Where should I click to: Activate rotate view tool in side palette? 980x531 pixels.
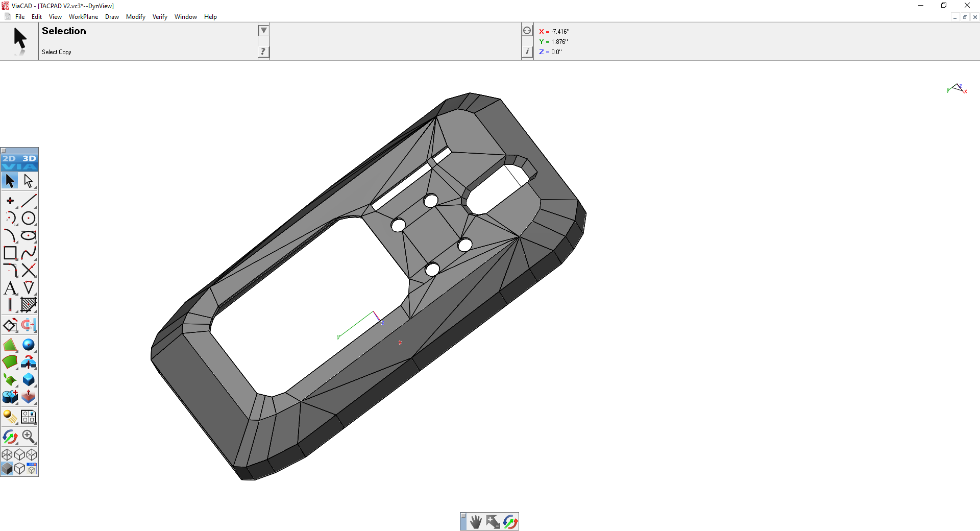point(10,437)
